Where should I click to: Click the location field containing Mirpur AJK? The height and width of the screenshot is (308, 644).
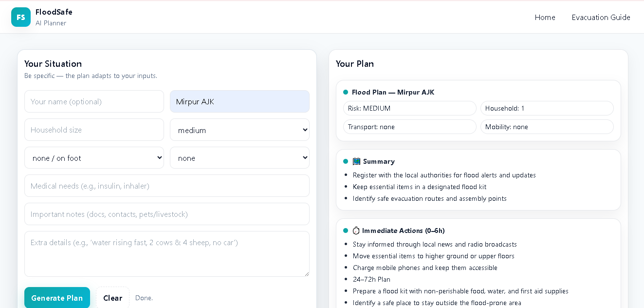(239, 101)
